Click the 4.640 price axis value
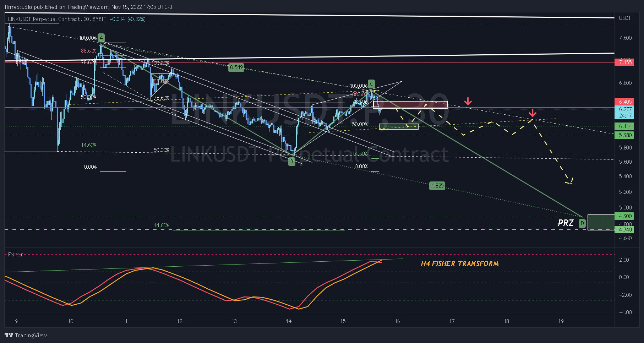The image size is (644, 343). point(625,238)
